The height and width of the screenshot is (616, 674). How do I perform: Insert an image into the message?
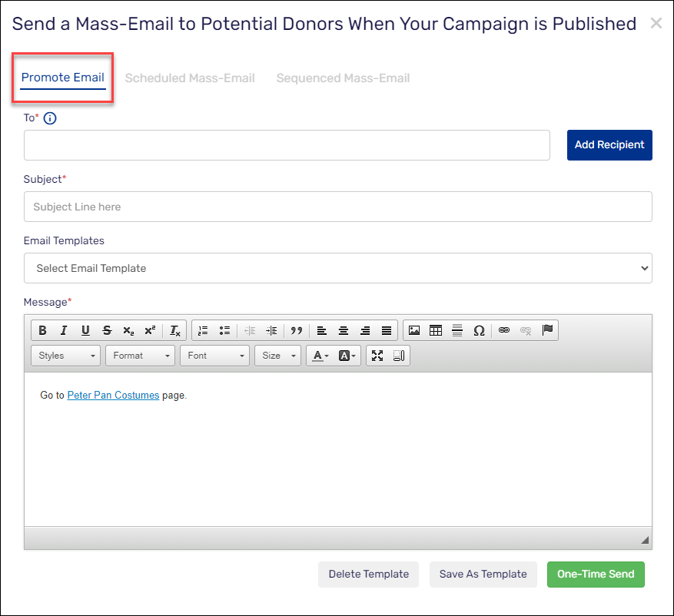click(414, 330)
